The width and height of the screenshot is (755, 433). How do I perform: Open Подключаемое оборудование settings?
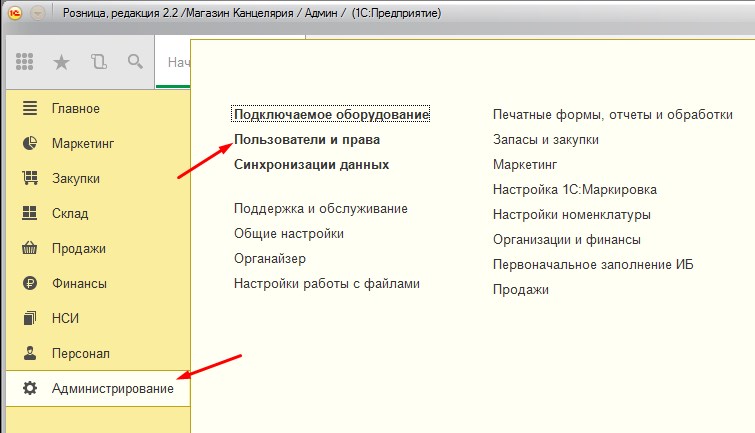[x=331, y=115]
